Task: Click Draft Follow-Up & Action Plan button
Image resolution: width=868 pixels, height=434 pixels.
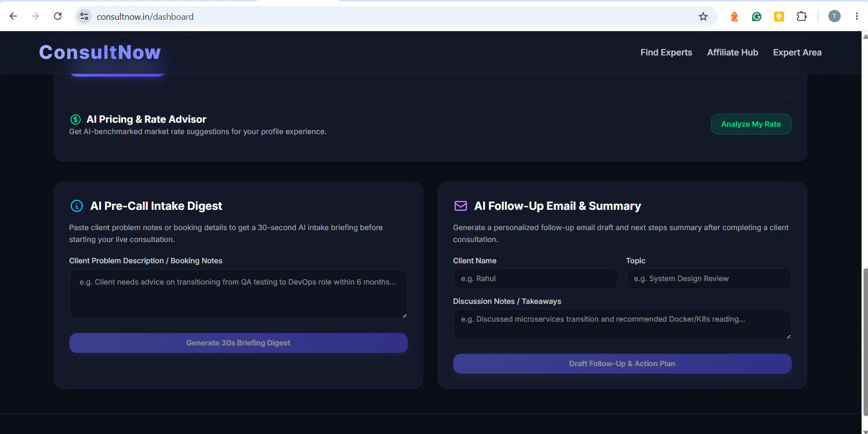Action: coord(622,364)
